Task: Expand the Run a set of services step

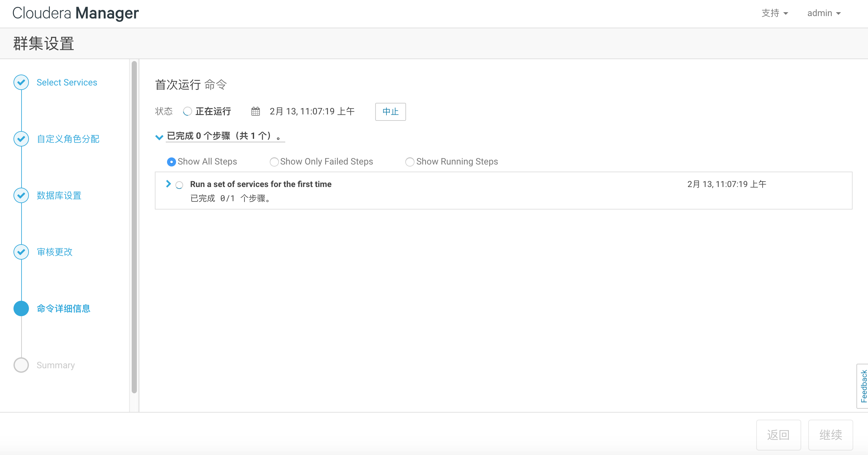Action: (x=168, y=184)
